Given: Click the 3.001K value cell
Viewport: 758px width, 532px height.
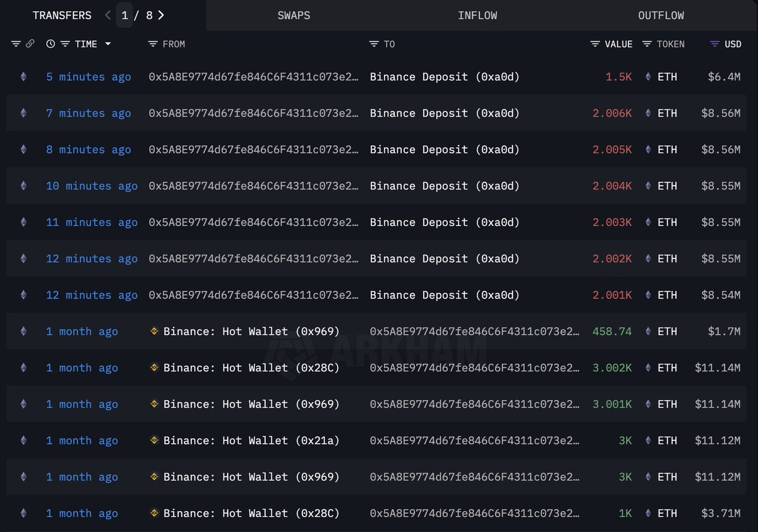Looking at the screenshot, I should click(x=612, y=405).
